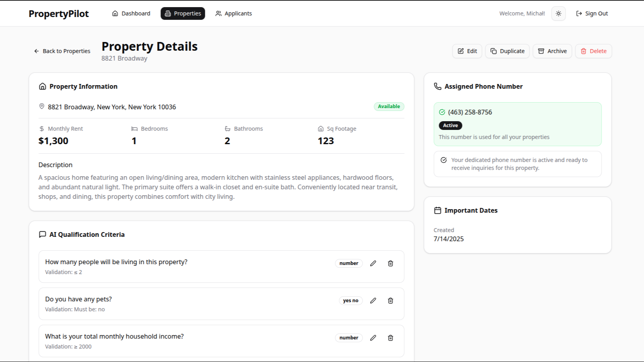The width and height of the screenshot is (644, 362).
Task: Click the dollar sign icon beside Monthly Rent
Action: (41, 128)
